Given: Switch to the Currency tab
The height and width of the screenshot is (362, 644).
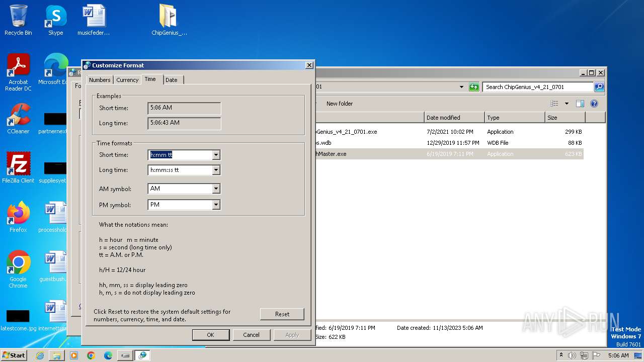Looking at the screenshot, I should point(127,80).
